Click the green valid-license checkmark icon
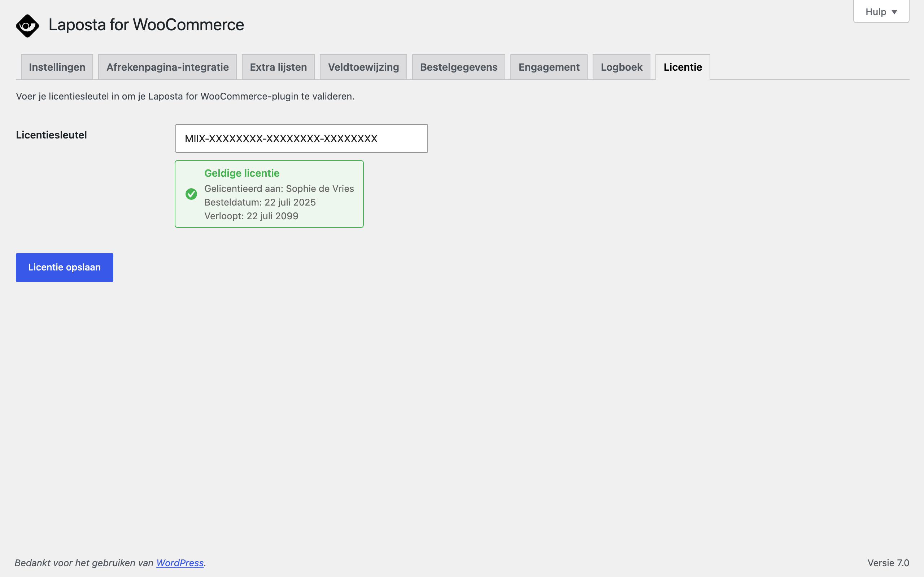The image size is (924, 577). [191, 194]
